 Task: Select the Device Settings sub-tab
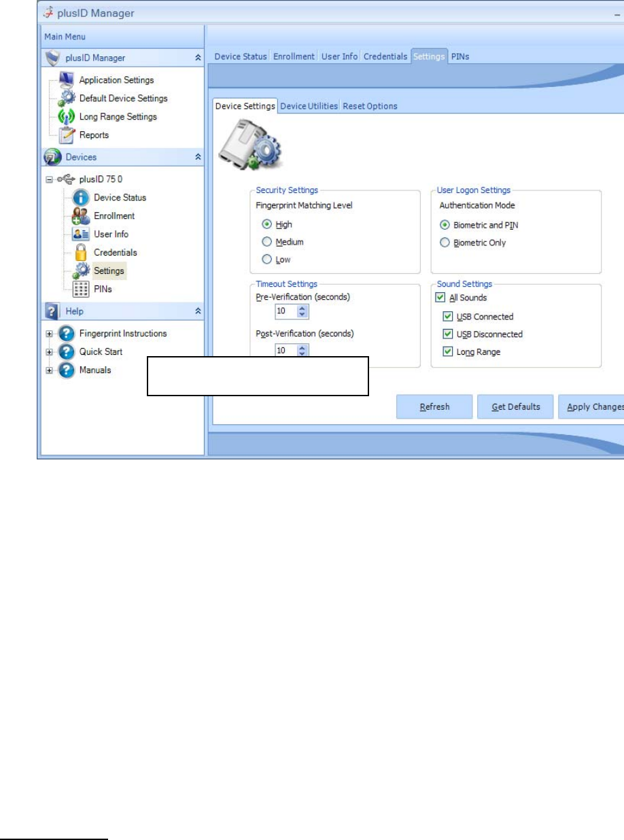tap(245, 106)
